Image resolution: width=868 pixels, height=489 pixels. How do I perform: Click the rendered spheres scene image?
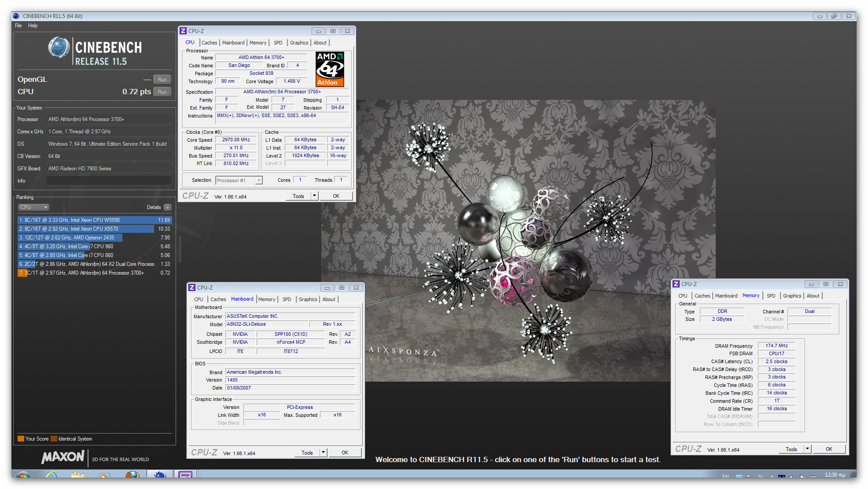click(519, 240)
